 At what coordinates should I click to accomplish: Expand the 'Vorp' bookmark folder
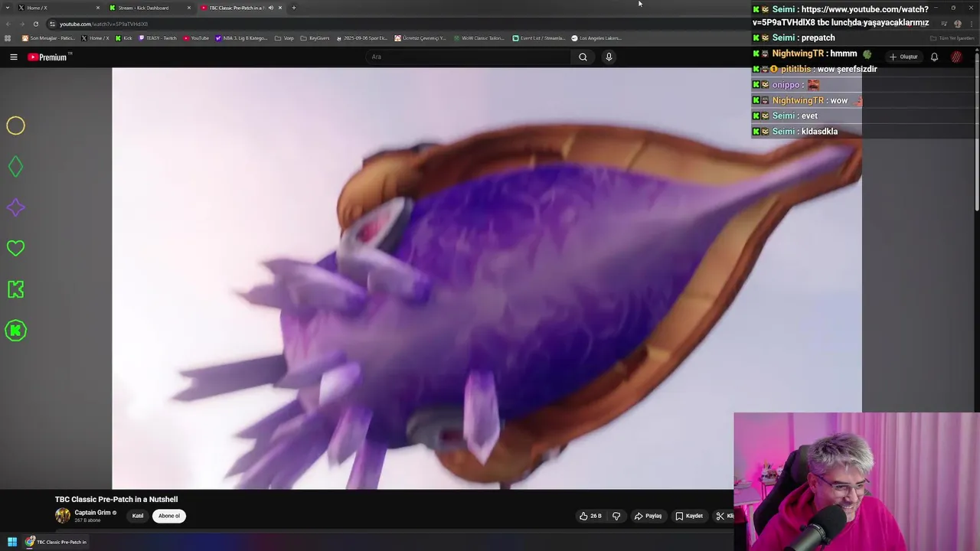pos(284,38)
